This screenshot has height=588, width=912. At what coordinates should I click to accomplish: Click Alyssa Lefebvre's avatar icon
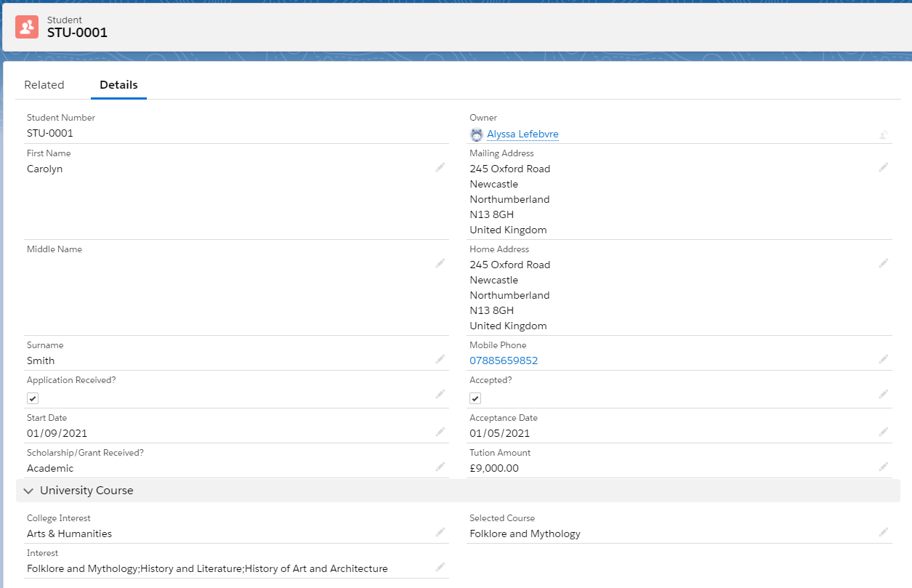tap(477, 134)
